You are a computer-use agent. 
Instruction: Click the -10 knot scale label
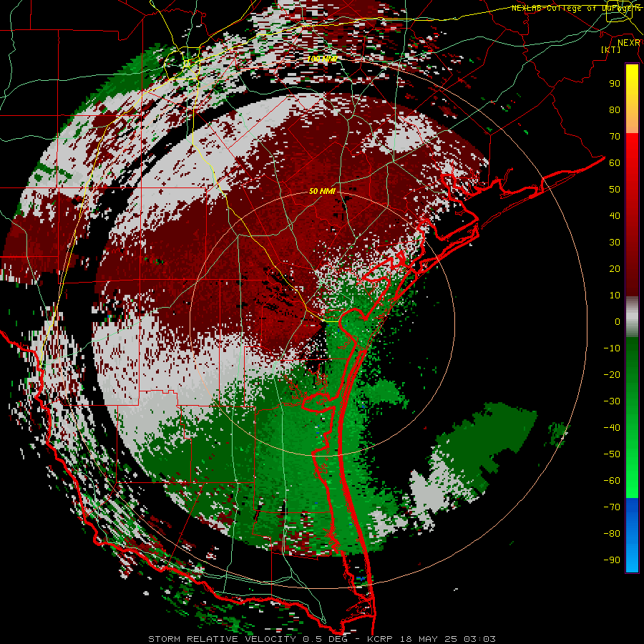tap(612, 348)
